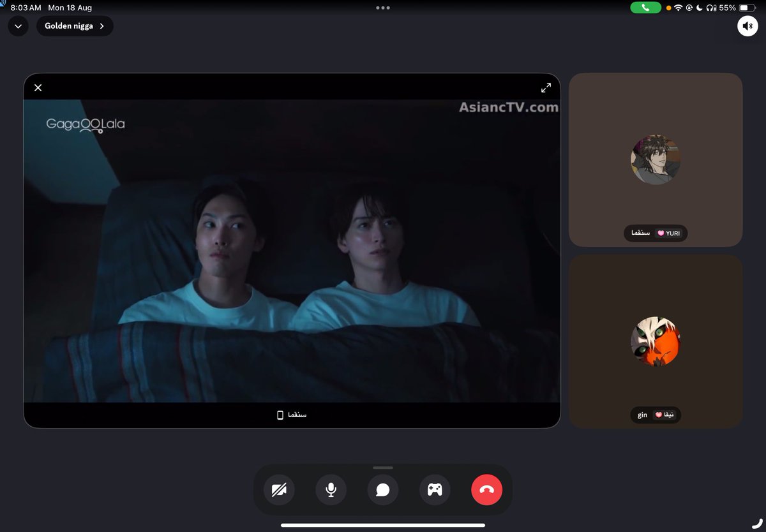The width and height of the screenshot is (766, 532).
Task: Tap the Wi-Fi status icon
Action: [x=678, y=8]
